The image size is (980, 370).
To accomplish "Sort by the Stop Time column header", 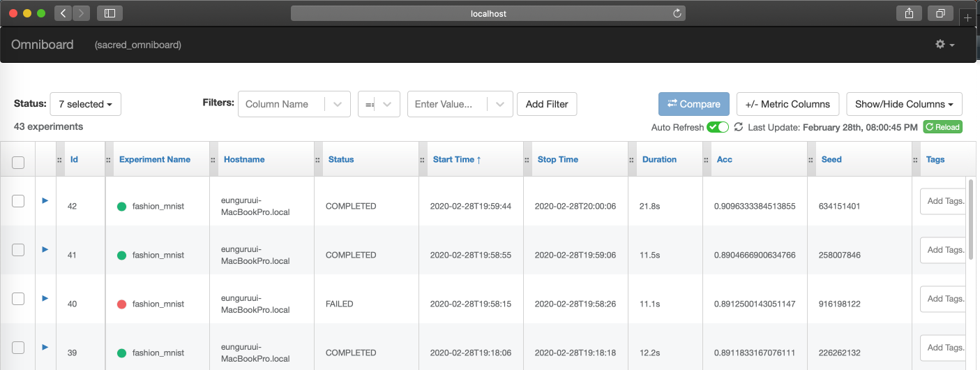I will pos(558,159).
